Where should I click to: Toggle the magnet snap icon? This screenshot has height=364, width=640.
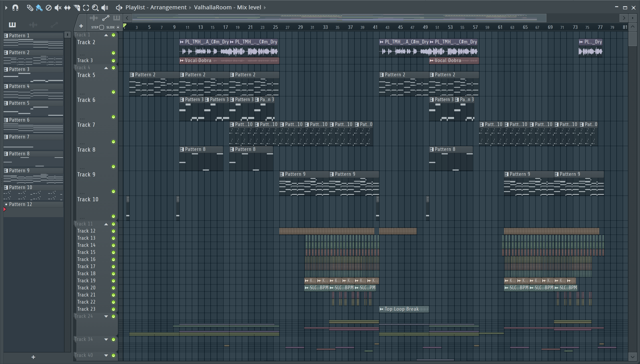click(x=15, y=8)
